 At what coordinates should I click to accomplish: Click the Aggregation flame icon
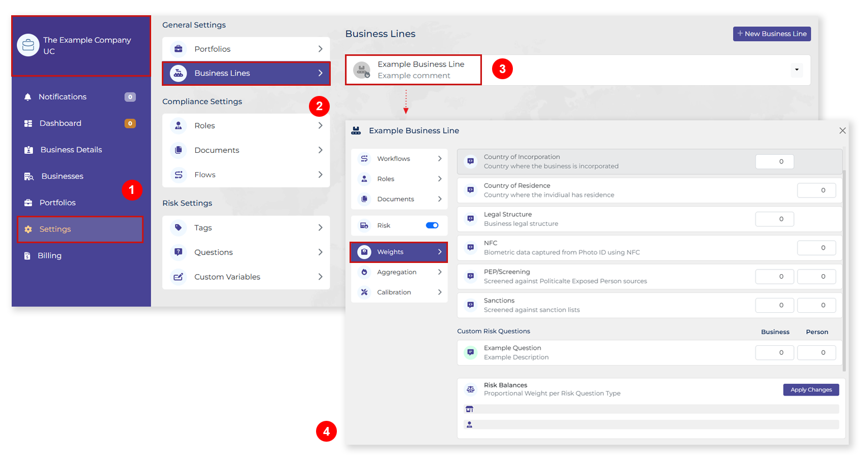coord(364,272)
